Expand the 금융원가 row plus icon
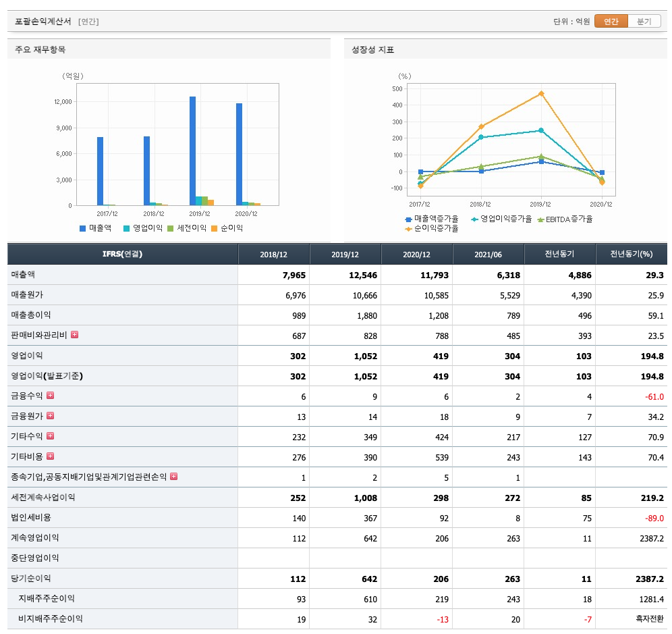This screenshot has height=634, width=672. click(x=50, y=416)
